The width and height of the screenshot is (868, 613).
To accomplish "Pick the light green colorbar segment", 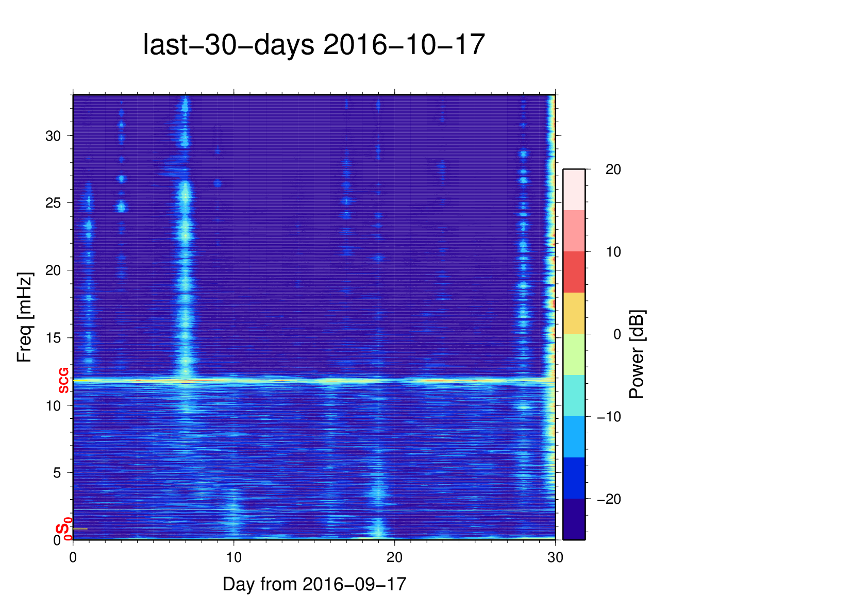I will click(x=574, y=354).
